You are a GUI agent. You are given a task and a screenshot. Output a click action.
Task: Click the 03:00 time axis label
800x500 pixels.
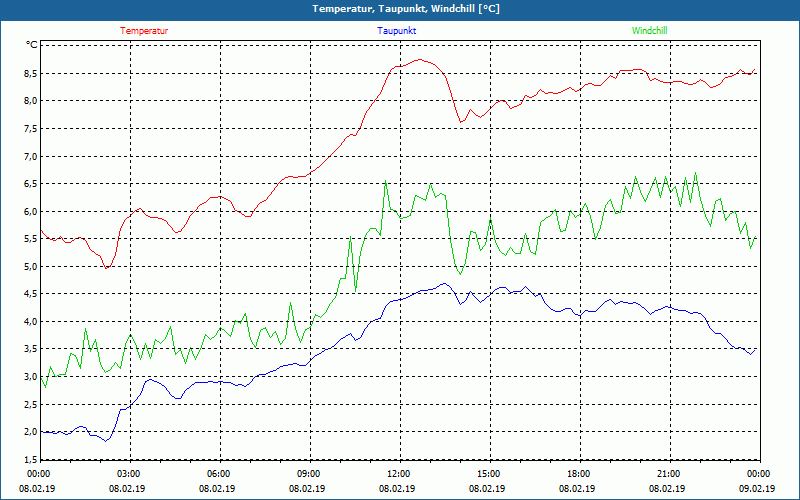(x=130, y=474)
